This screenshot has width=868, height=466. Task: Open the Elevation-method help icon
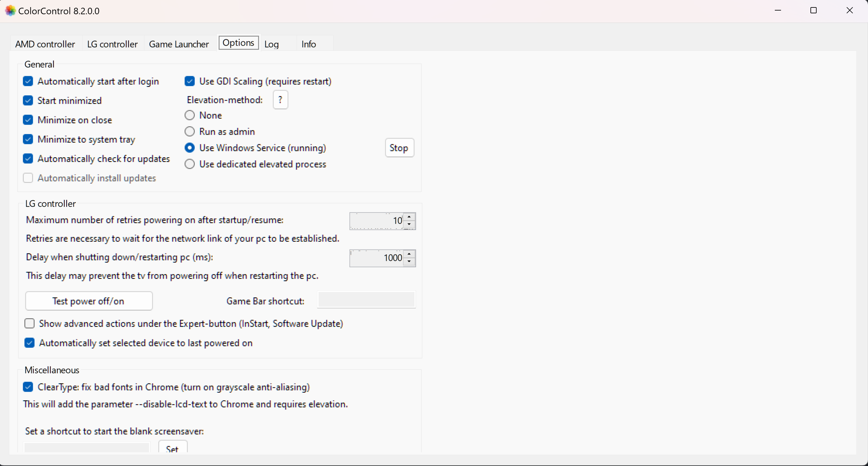(280, 100)
